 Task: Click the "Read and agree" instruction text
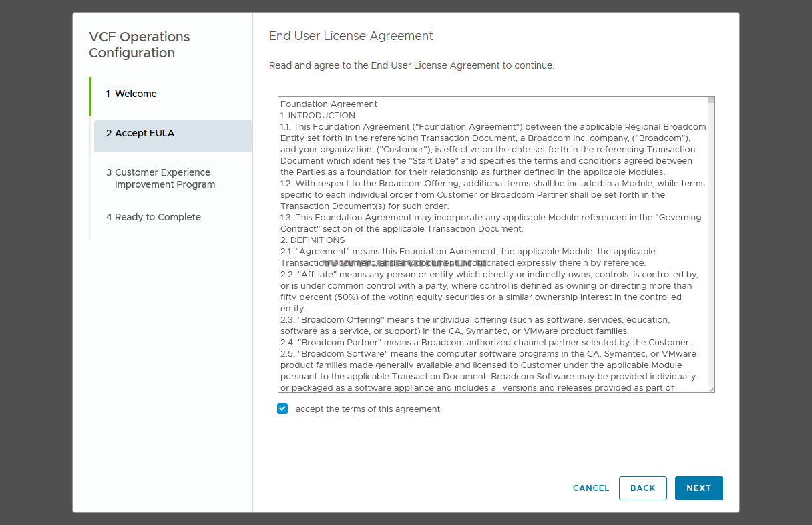[411, 66]
